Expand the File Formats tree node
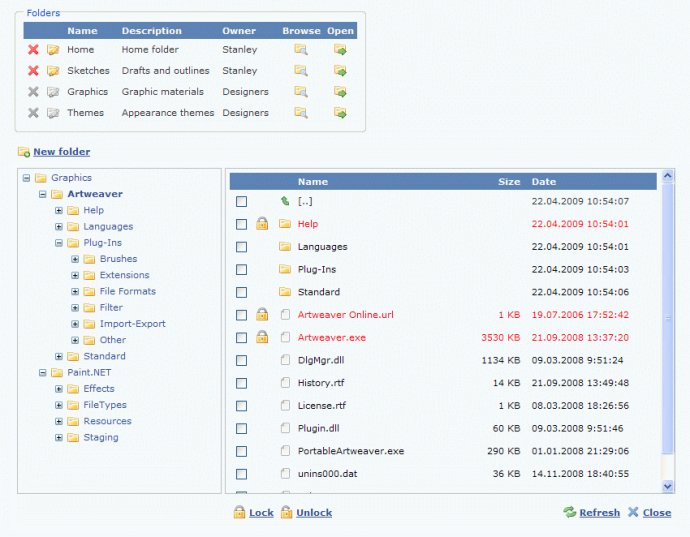 tap(75, 291)
